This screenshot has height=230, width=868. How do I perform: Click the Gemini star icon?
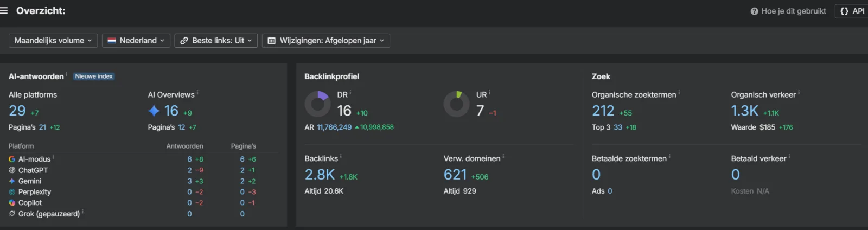[x=12, y=181]
